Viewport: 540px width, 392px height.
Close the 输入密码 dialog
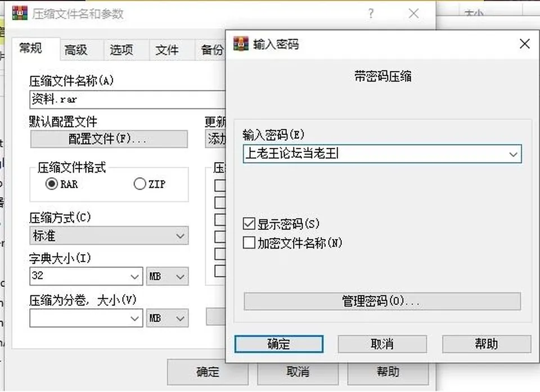524,44
